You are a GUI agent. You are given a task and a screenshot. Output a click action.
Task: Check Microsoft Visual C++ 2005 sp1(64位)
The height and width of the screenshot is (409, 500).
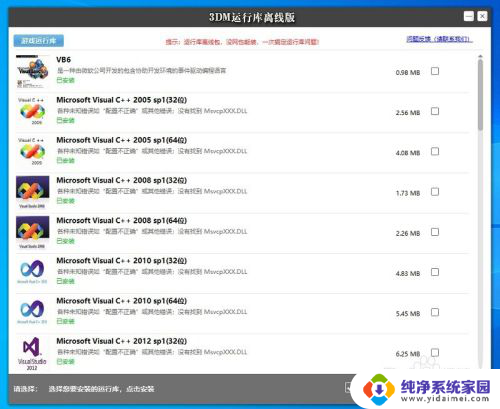pos(435,151)
